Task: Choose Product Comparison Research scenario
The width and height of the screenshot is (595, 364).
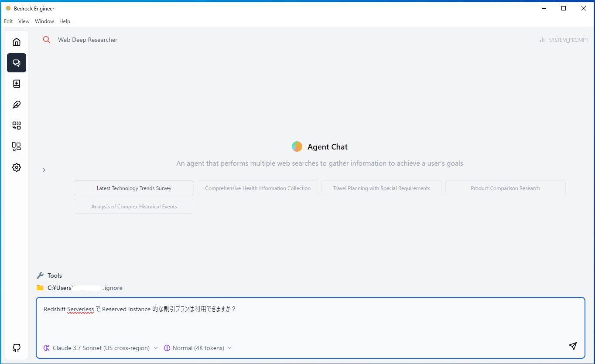Action: 506,188
